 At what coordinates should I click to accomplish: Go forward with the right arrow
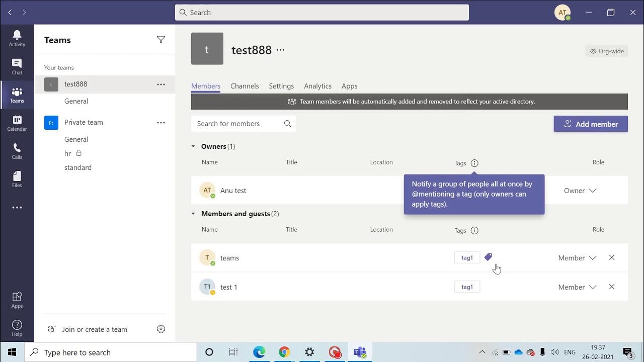click(24, 12)
